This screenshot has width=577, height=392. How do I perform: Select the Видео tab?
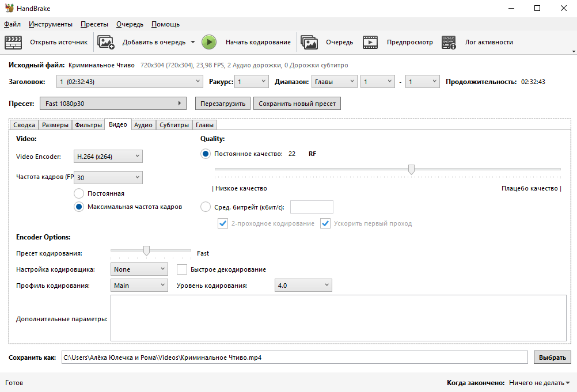click(117, 125)
